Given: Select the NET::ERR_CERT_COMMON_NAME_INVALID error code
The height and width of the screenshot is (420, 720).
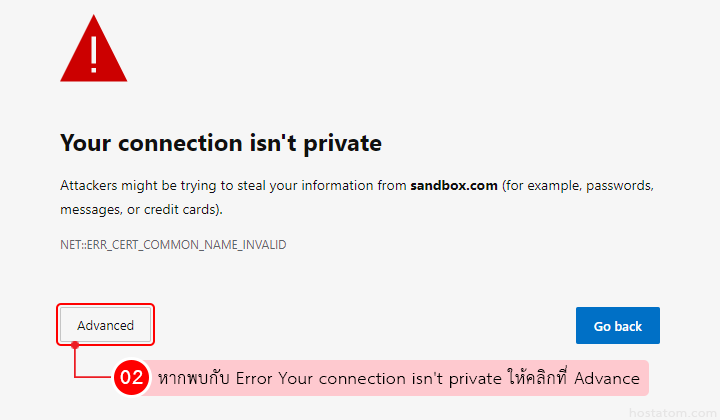Looking at the screenshot, I should (x=173, y=244).
